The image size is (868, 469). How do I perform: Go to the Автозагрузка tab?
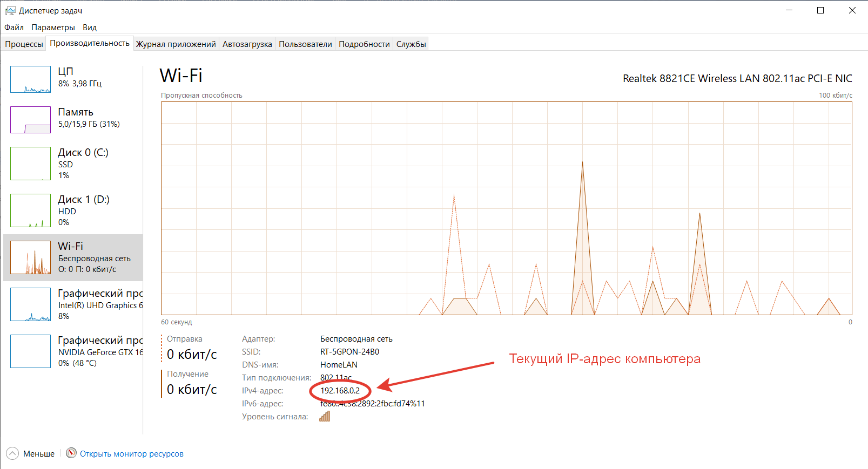click(x=247, y=44)
